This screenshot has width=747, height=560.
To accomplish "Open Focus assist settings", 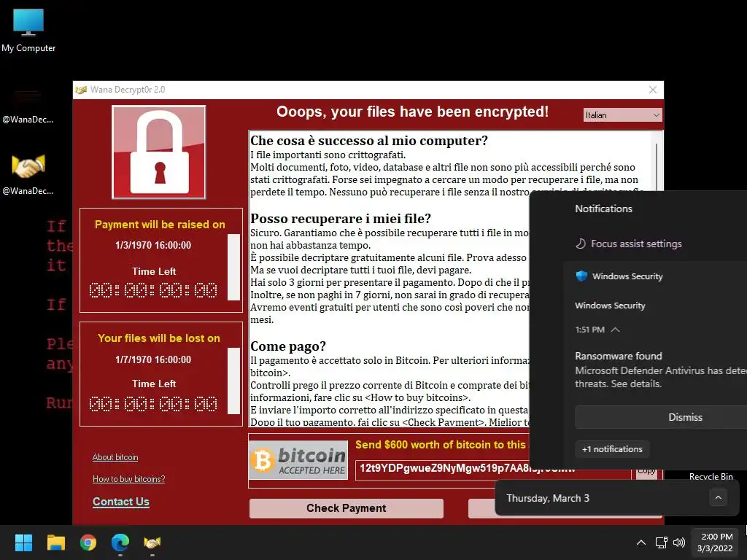I will 629,244.
